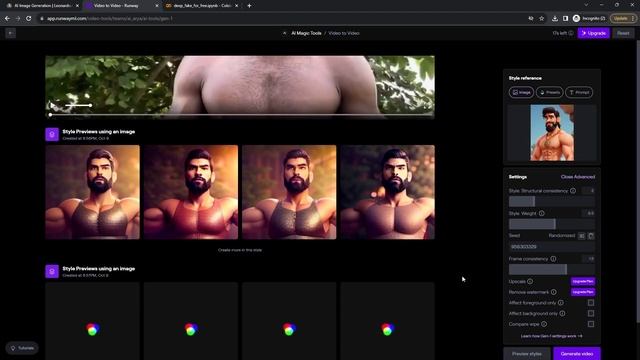Select the first style preview thumbnail
Screen dimensions: 640x360
[x=92, y=192]
